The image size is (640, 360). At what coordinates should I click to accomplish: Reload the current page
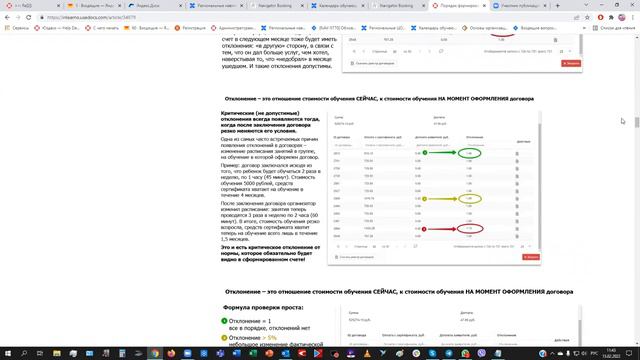point(28,18)
